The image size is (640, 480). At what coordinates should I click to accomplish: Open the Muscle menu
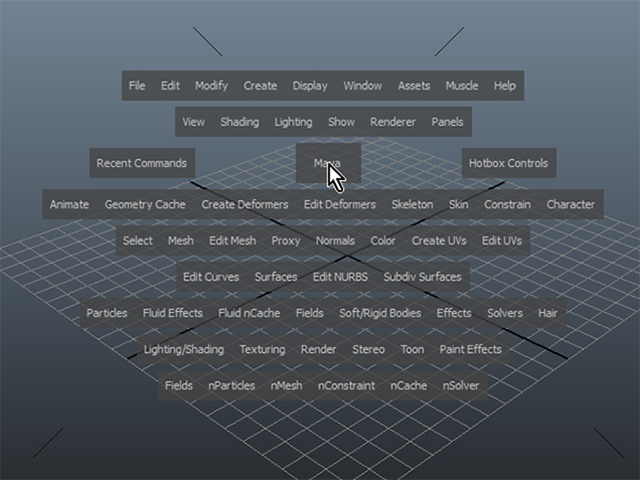(x=462, y=86)
